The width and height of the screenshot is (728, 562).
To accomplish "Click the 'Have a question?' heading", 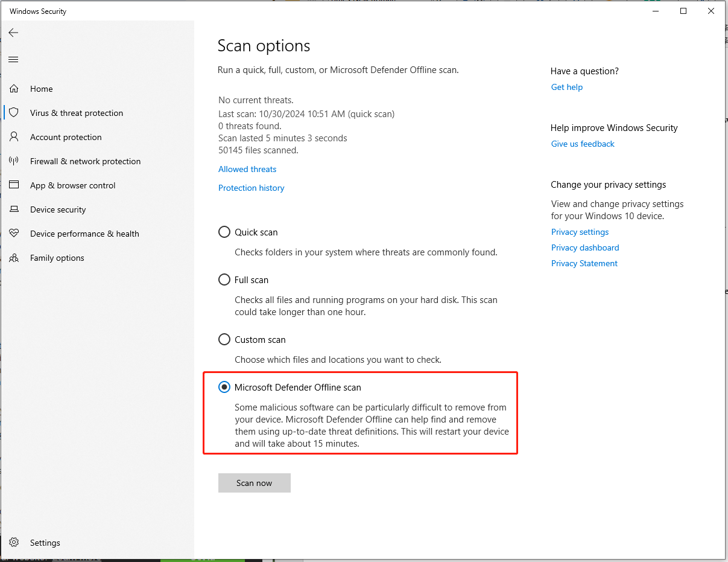I will (x=584, y=71).
